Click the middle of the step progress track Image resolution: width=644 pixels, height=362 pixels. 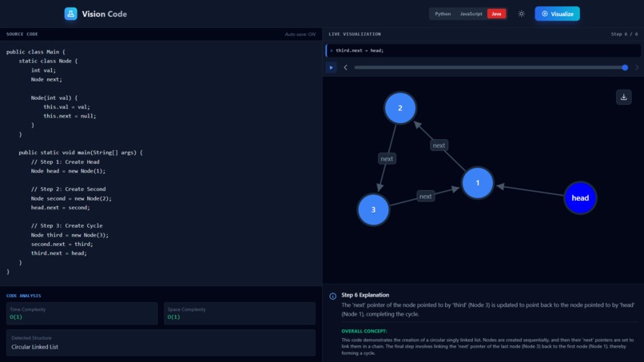(490, 67)
